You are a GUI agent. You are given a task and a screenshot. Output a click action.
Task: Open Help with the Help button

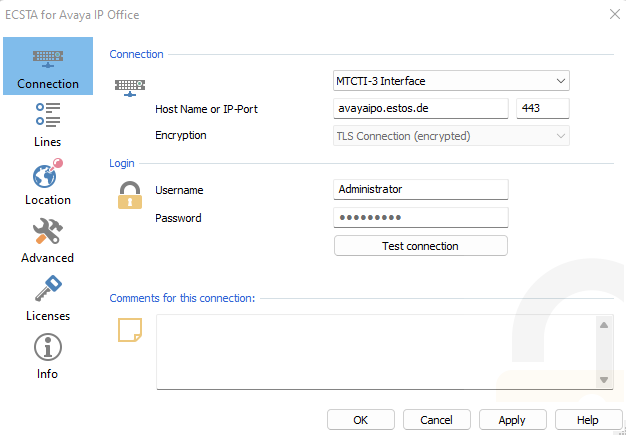coord(588,420)
